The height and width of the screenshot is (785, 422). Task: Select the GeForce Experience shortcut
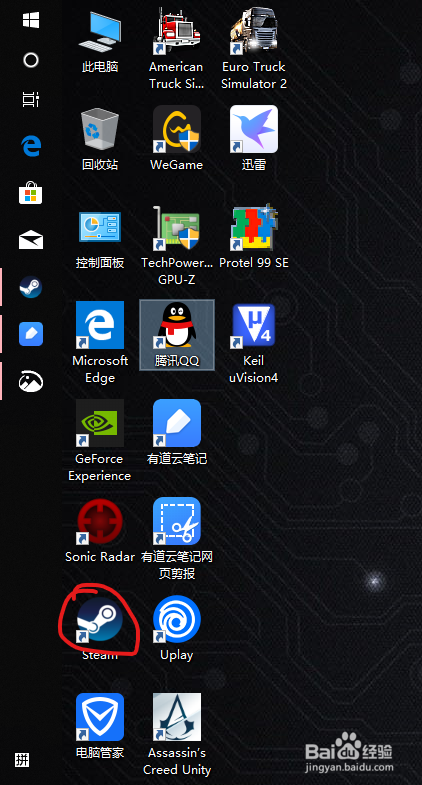point(100,441)
